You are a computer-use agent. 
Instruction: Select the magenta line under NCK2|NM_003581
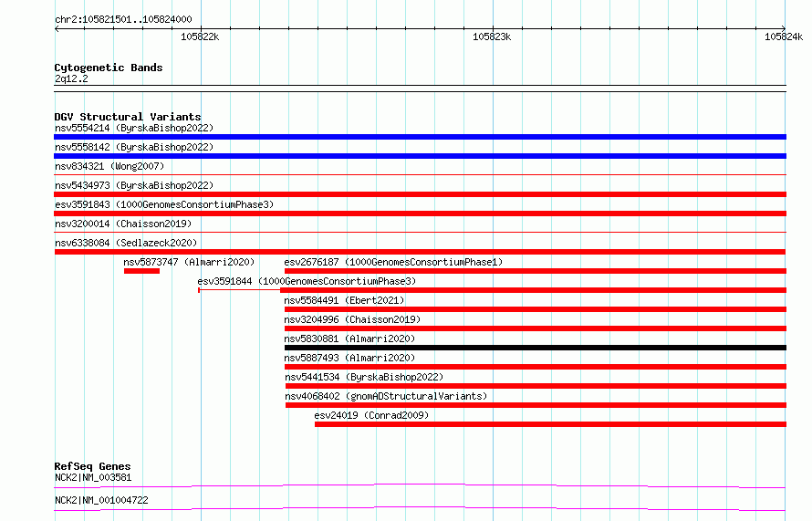click(420, 485)
